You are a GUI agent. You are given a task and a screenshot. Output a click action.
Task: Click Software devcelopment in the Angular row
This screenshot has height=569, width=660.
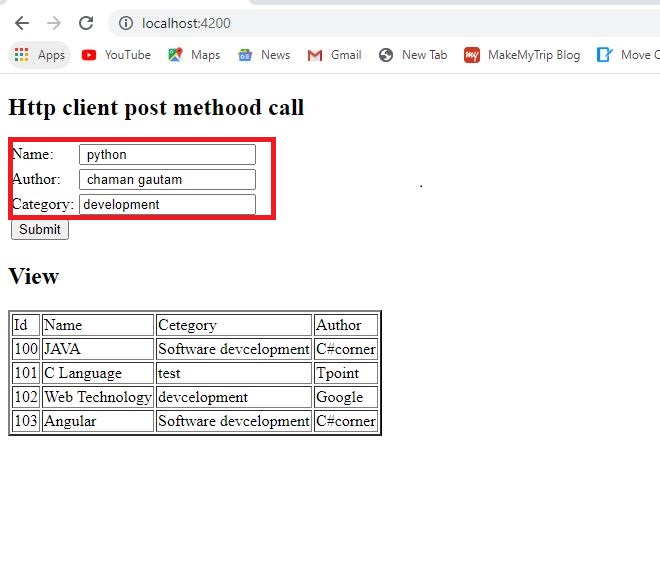coord(234,421)
